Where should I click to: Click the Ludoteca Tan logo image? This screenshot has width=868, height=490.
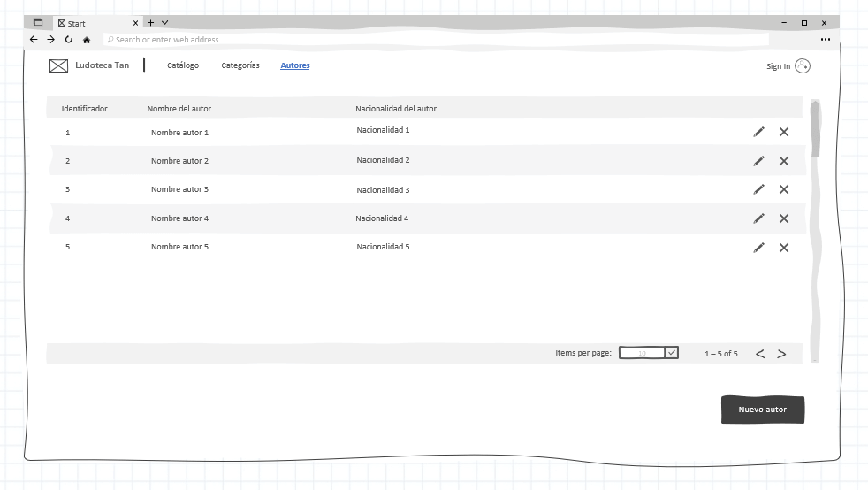pos(58,65)
